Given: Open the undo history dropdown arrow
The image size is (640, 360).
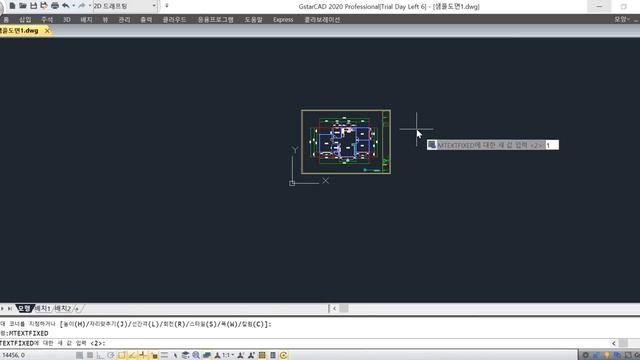Looking at the screenshot, I should coord(73,6).
